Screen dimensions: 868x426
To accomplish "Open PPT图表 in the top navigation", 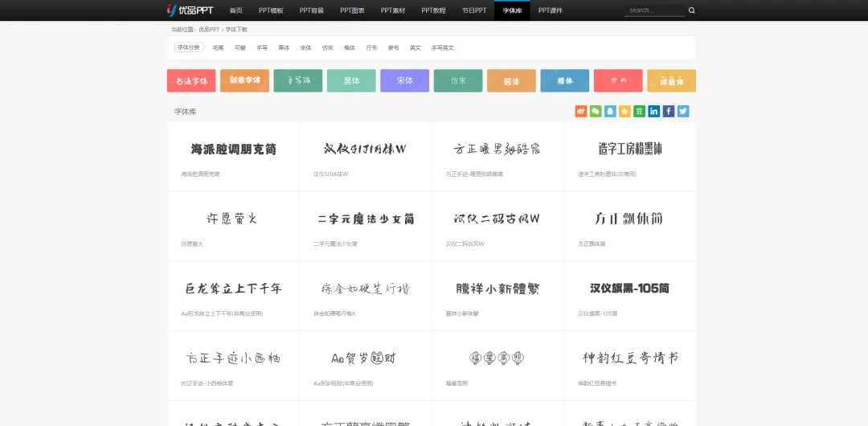I will 352,10.
